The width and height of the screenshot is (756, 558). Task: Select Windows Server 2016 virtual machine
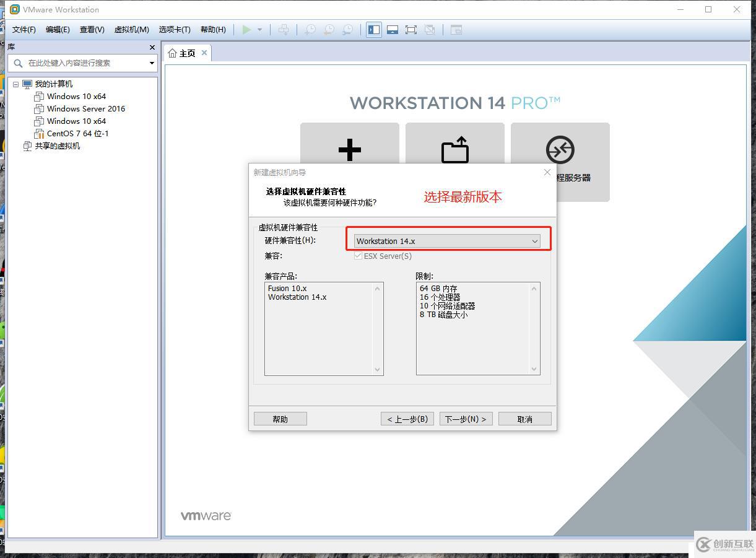(86, 109)
